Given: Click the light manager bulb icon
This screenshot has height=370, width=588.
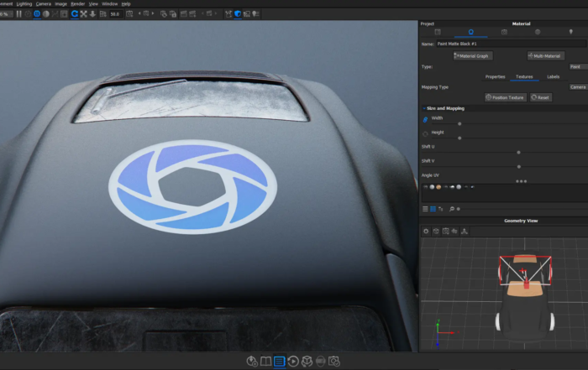Looking at the screenshot, I should (255, 14).
